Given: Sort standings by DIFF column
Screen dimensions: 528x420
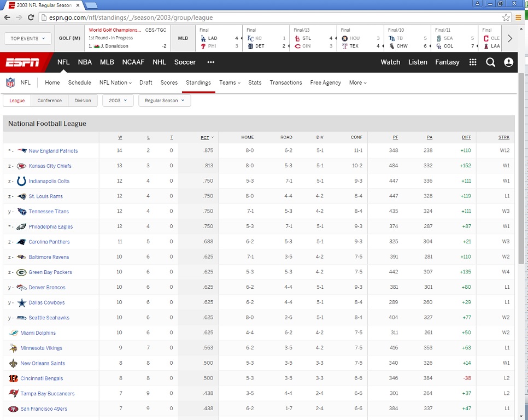Looking at the screenshot, I should (466, 137).
